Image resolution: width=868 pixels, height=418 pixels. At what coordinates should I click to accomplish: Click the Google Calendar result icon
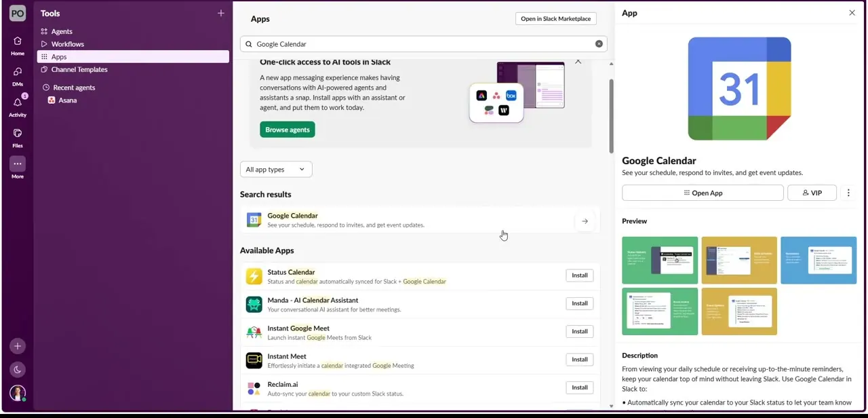click(254, 220)
